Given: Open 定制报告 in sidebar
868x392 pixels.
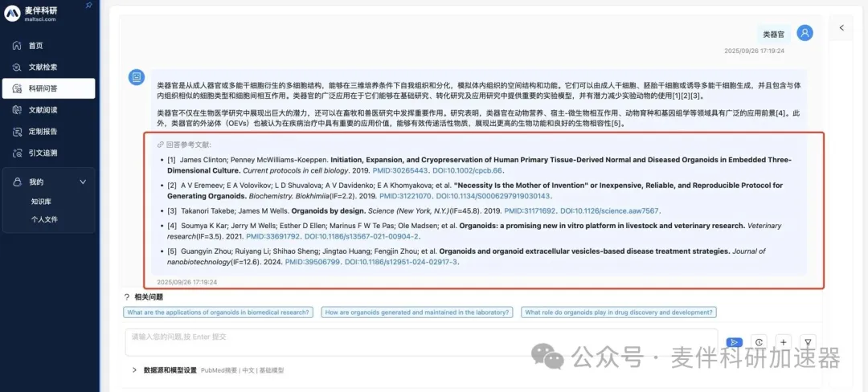Looking at the screenshot, I should [x=43, y=131].
